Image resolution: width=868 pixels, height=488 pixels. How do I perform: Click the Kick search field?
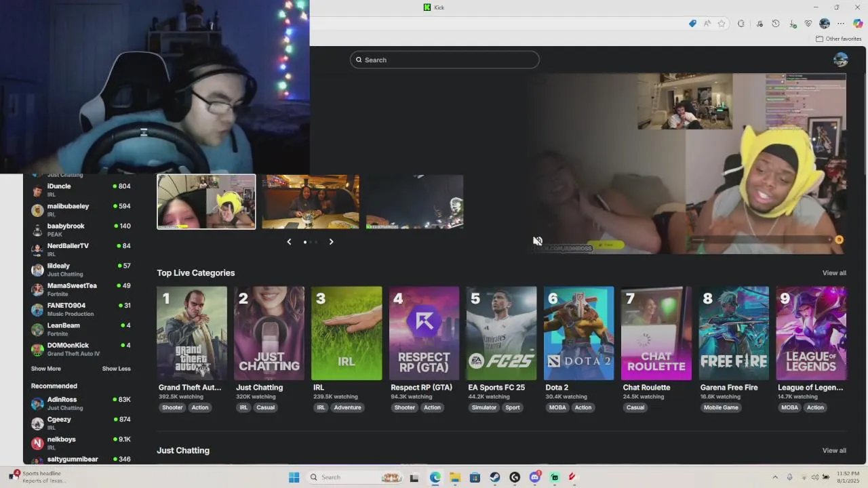coord(445,60)
